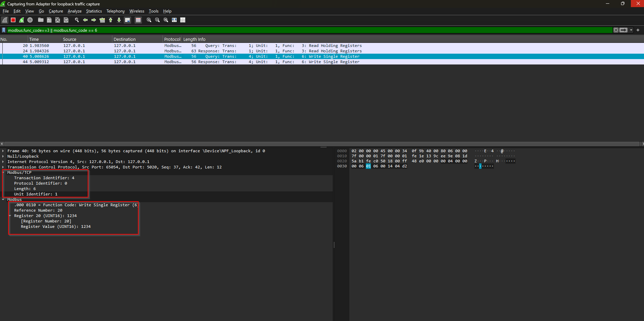This screenshot has height=321, width=644.
Task: Open the Edit menu
Action: click(17, 11)
